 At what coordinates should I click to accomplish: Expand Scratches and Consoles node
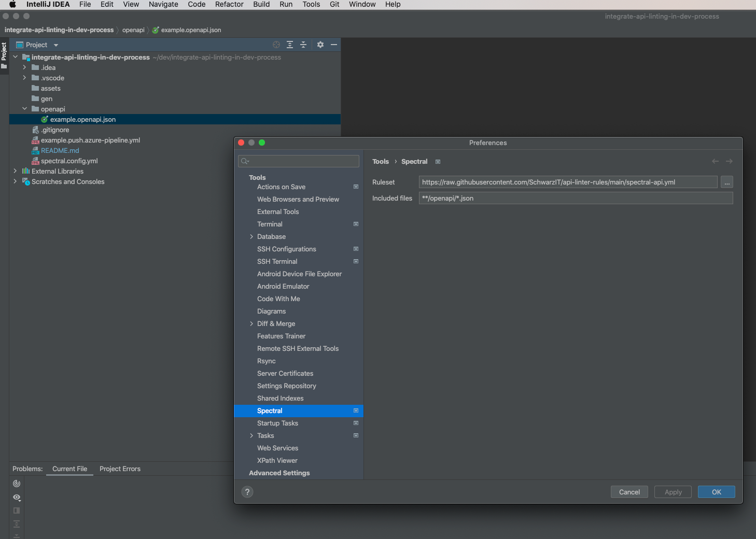pos(15,181)
